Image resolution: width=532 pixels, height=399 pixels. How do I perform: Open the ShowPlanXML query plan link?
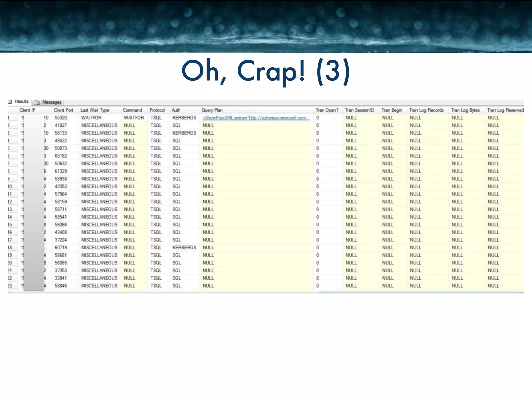coord(256,118)
